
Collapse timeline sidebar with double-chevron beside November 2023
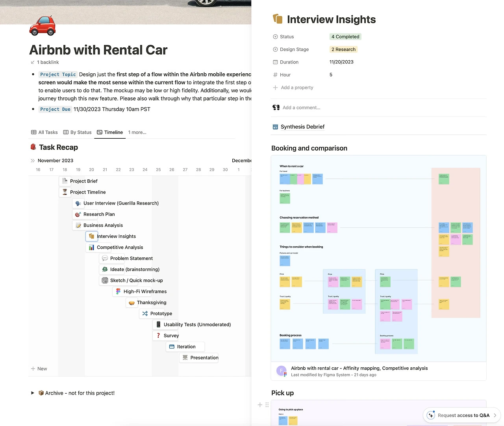coord(33,160)
